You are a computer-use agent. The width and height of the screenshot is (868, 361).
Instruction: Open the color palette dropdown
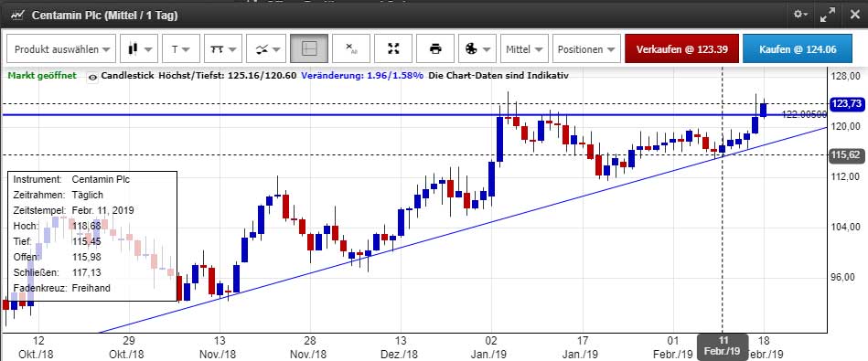[x=477, y=49]
